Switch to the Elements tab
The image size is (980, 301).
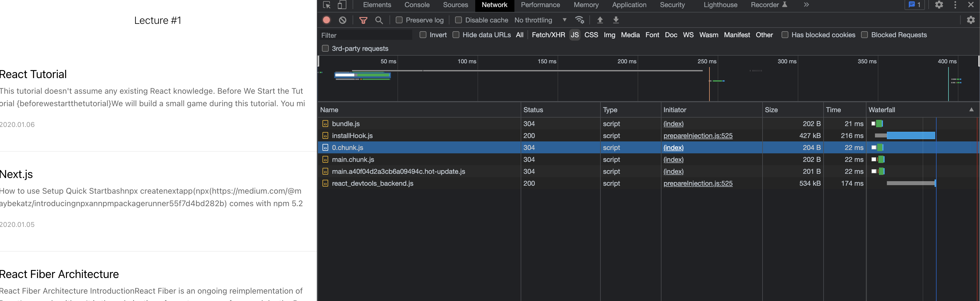tap(377, 5)
